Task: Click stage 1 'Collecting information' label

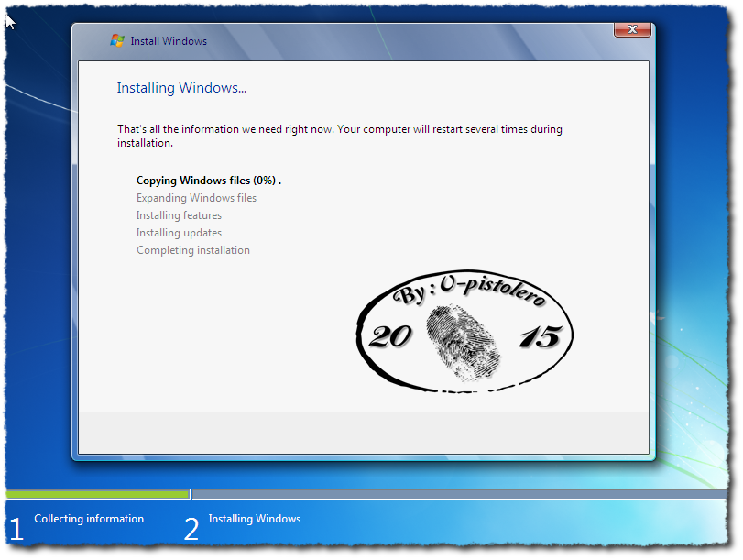Action: click(x=89, y=519)
